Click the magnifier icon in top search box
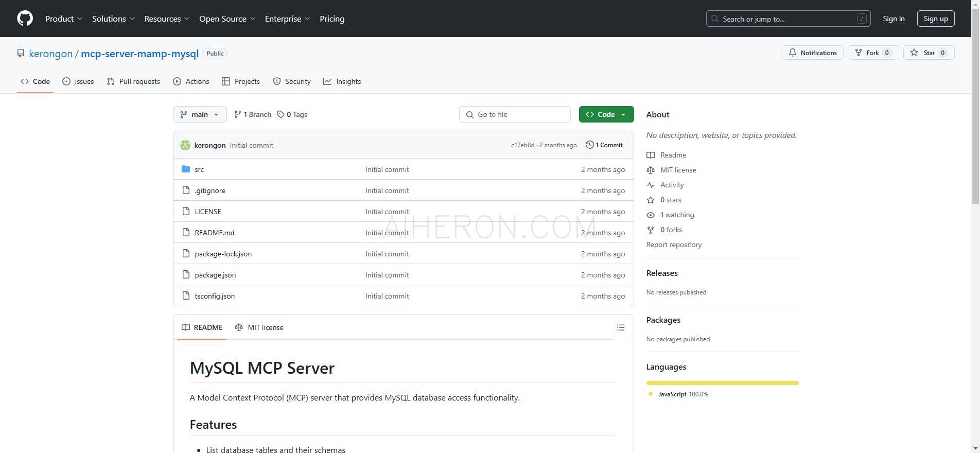Image resolution: width=980 pixels, height=453 pixels. tap(715, 19)
